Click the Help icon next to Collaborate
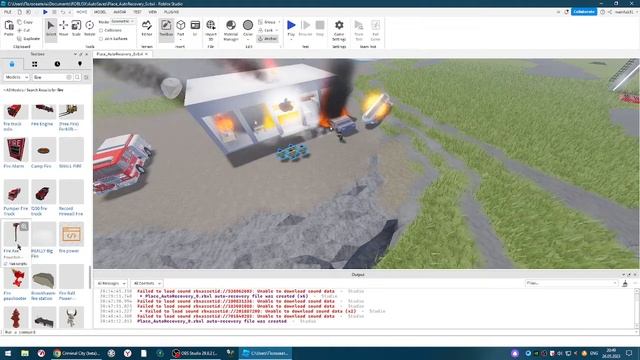Image resolution: width=640 pixels, height=360 pixels. (x=602, y=12)
